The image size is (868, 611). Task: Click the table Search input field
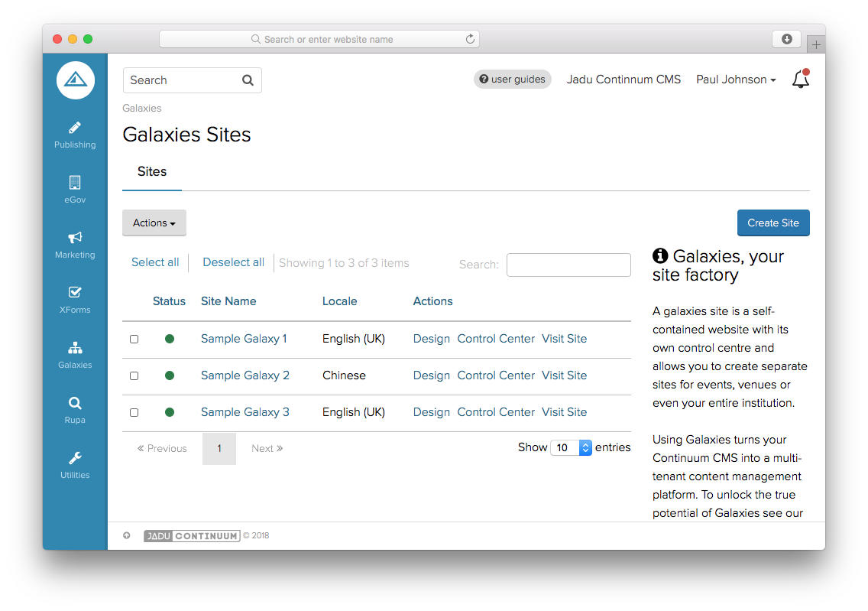click(568, 265)
